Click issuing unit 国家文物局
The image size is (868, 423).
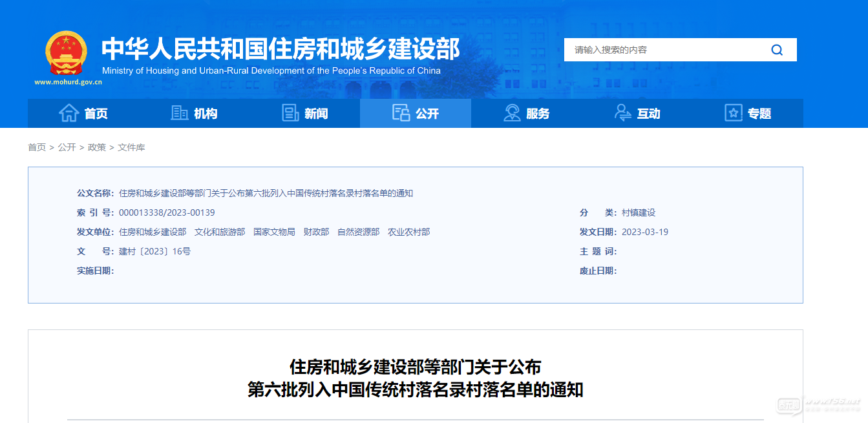pos(274,232)
